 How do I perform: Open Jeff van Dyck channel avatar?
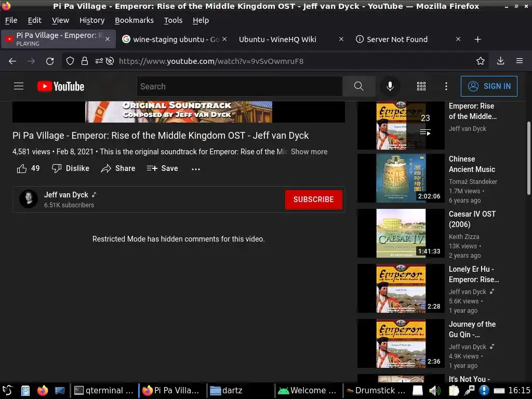pyautogui.click(x=29, y=199)
